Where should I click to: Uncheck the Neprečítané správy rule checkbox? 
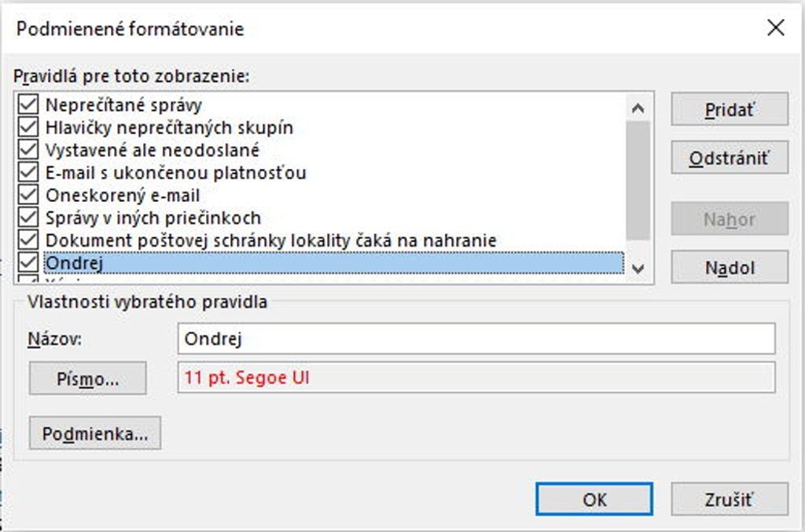(x=28, y=105)
